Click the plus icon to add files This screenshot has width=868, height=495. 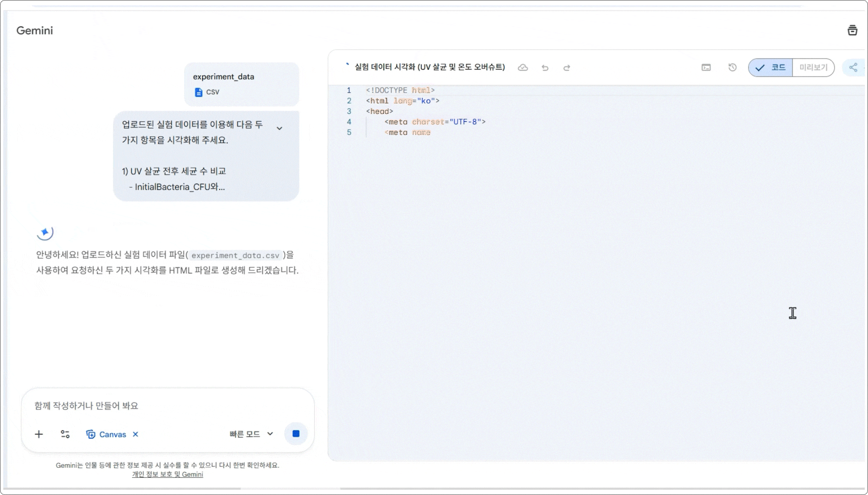pyautogui.click(x=39, y=434)
